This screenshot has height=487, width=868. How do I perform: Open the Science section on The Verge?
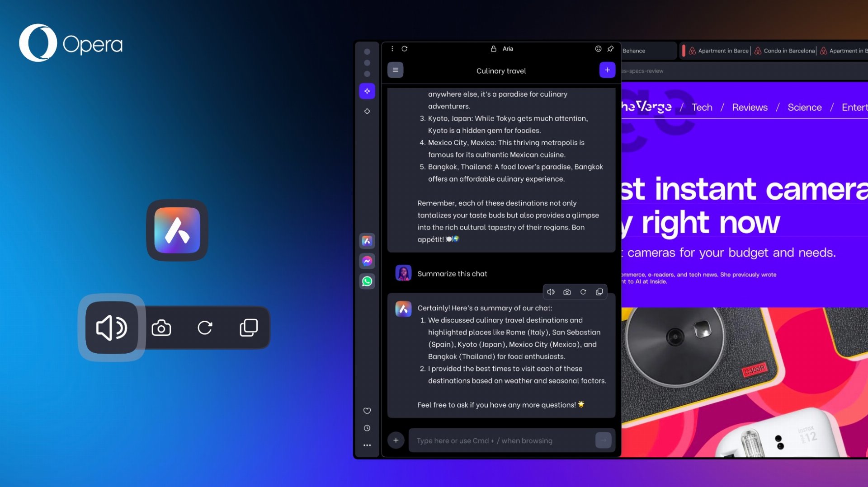(804, 108)
